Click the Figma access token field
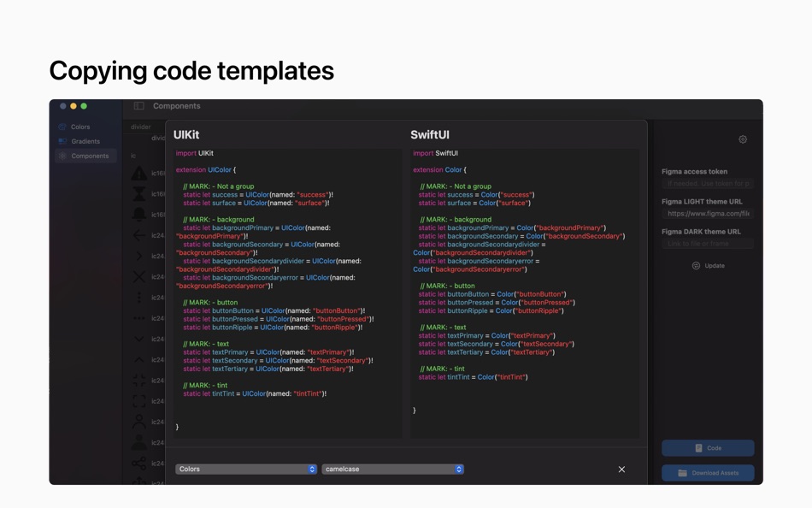The width and height of the screenshot is (812, 508). pos(708,184)
